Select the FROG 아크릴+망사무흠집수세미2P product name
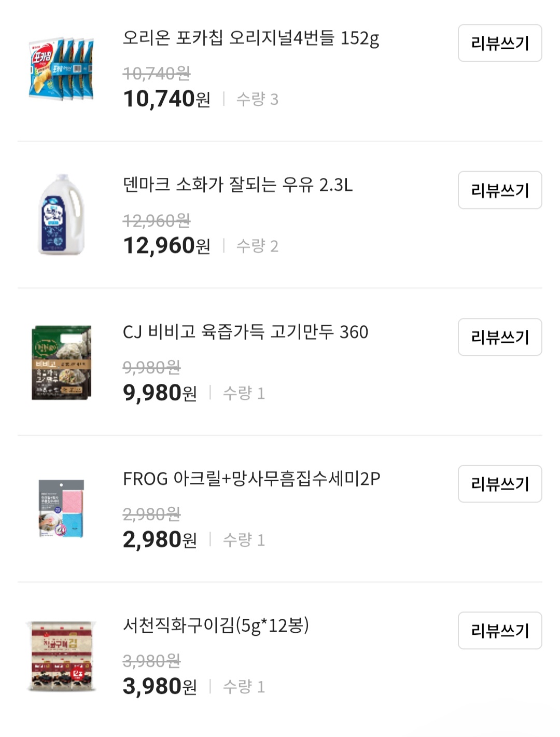The image size is (560, 737). 251,479
